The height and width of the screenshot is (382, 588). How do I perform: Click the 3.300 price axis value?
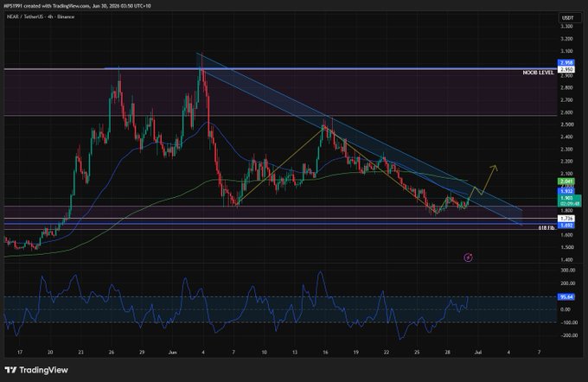(x=566, y=26)
